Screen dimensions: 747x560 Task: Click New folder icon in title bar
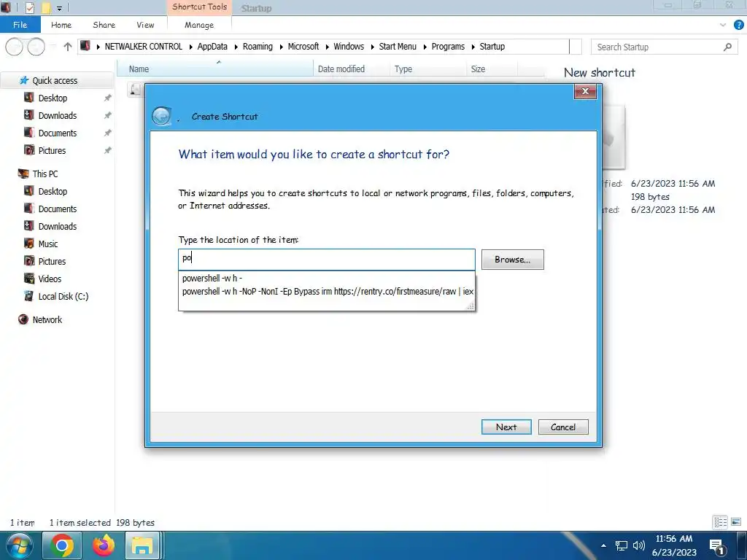pos(46,7)
